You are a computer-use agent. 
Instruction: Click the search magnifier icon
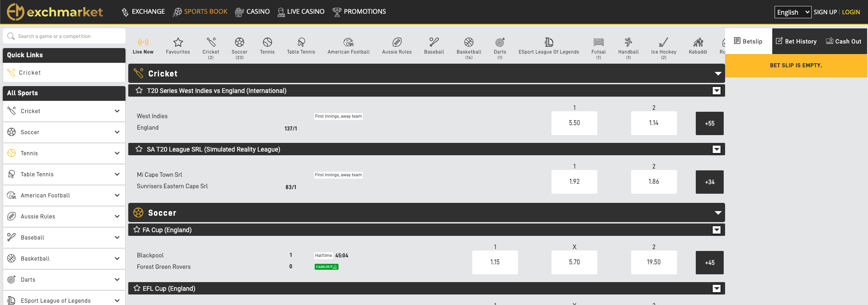(11, 36)
